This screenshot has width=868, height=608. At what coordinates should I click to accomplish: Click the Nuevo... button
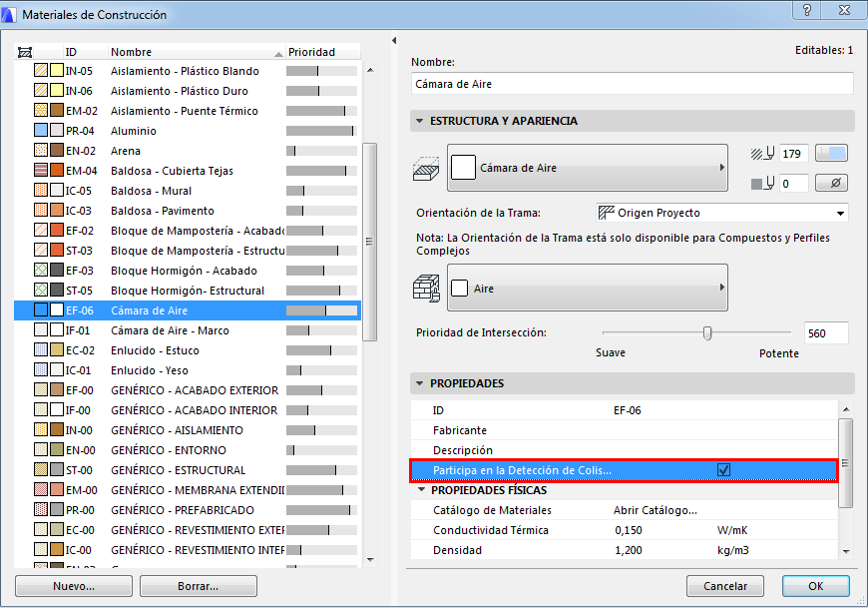[x=74, y=586]
